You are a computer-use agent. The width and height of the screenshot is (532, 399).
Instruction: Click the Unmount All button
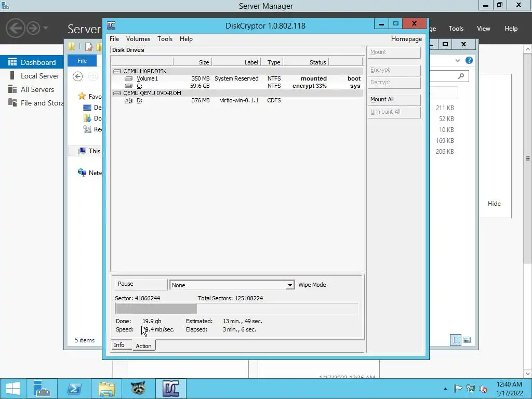[x=394, y=112]
